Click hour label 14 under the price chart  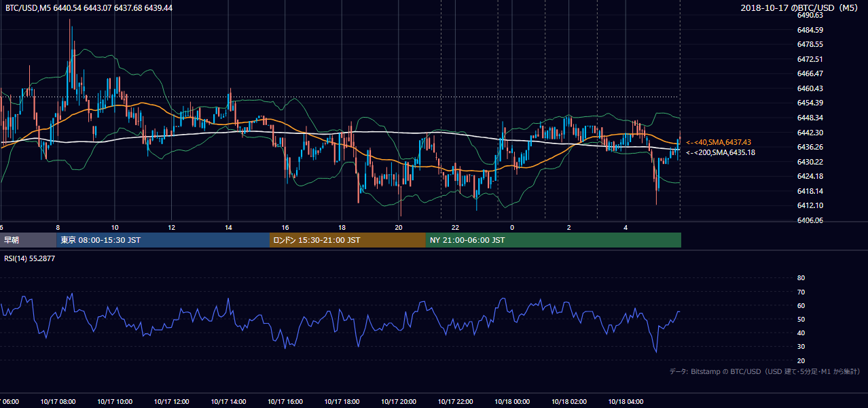pyautogui.click(x=228, y=227)
